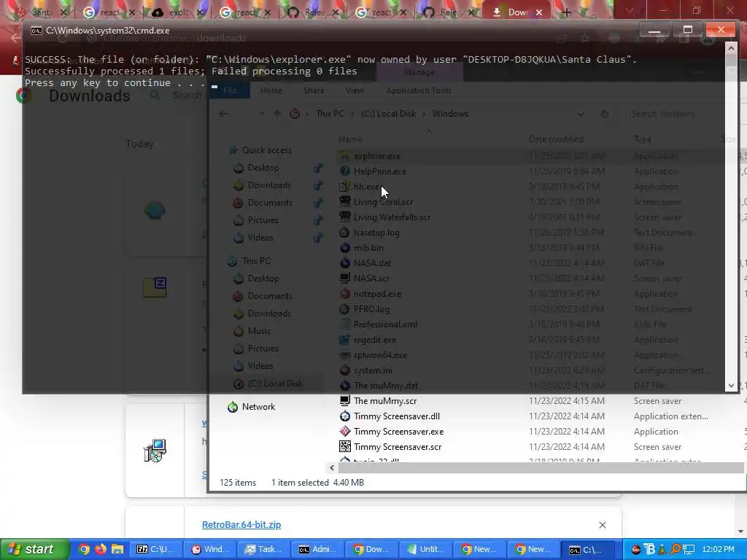Click the magnifier system tray icon

(x=676, y=550)
